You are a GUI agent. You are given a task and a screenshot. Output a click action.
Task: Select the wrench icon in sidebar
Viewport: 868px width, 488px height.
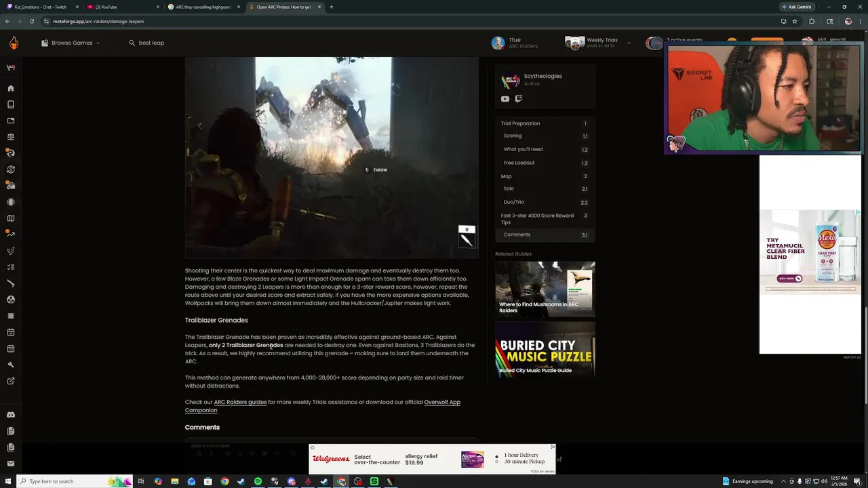pos(10,365)
